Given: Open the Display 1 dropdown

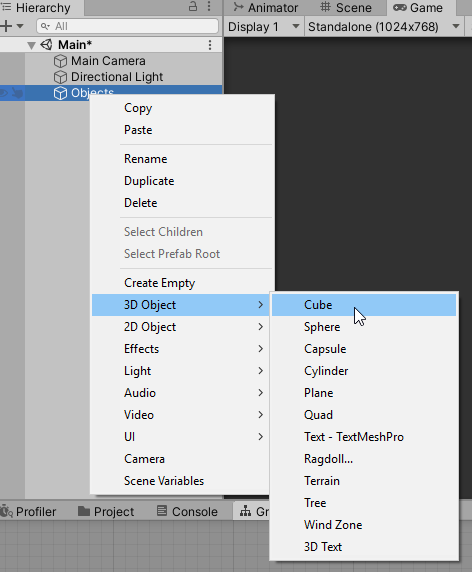Looking at the screenshot, I should pyautogui.click(x=264, y=27).
